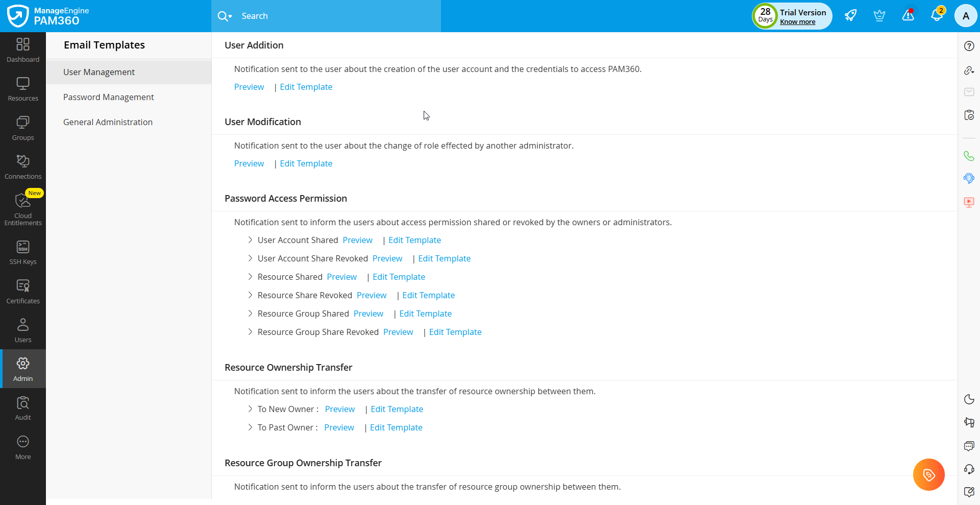Expand the Resource Group Shared row
980x505 pixels.
250,314
